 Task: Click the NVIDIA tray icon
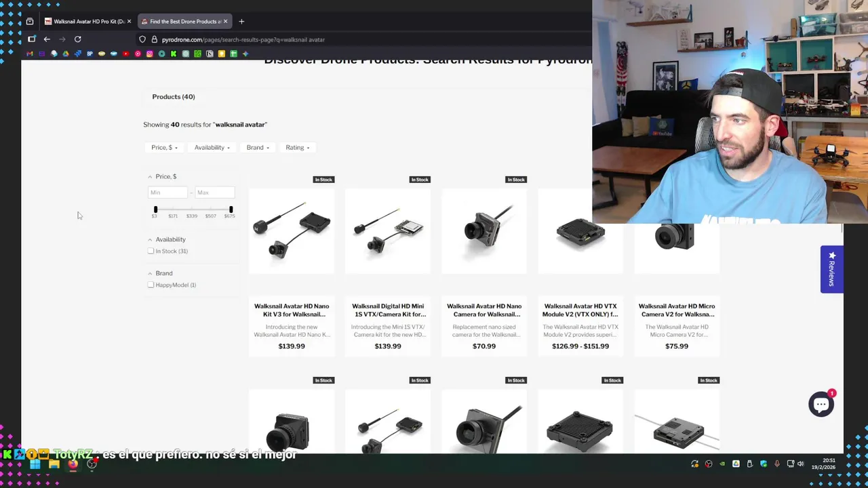coord(722,464)
